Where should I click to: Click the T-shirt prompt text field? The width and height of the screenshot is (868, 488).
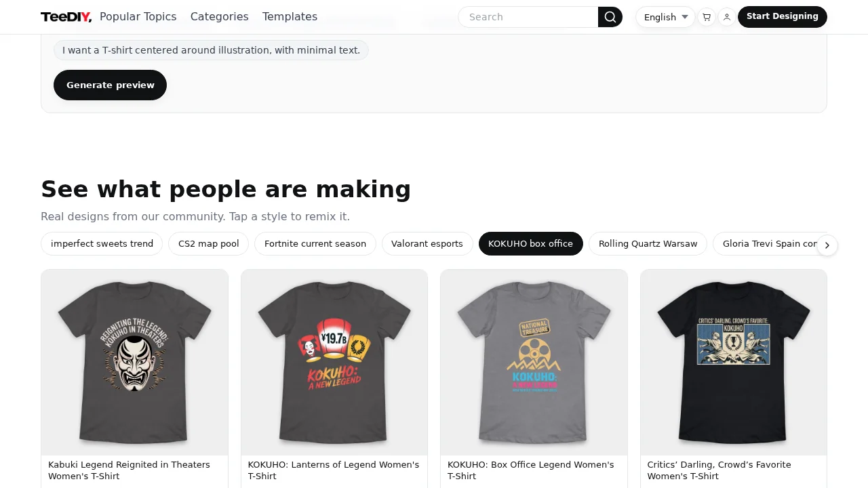pos(211,50)
